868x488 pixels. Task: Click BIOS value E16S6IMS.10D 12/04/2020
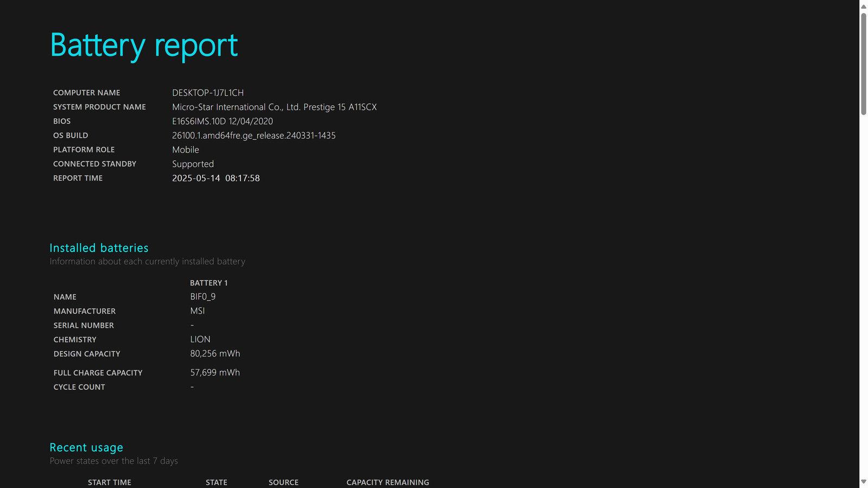[x=222, y=121]
